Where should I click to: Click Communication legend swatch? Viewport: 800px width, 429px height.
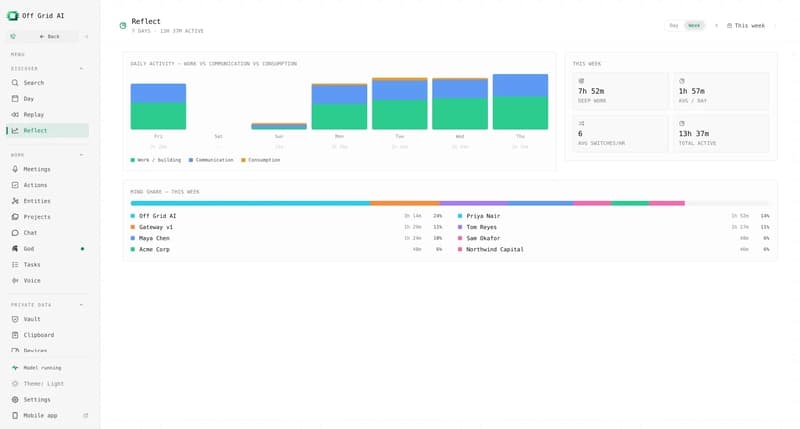tap(191, 160)
